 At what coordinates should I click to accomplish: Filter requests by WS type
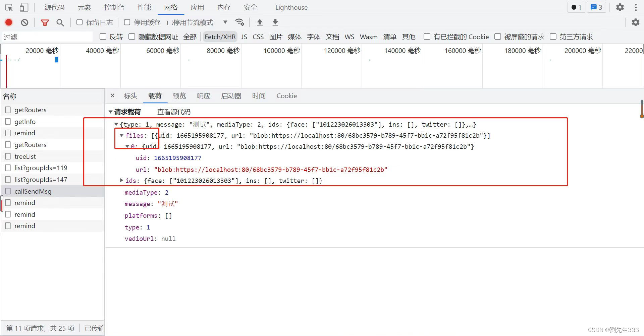point(349,37)
